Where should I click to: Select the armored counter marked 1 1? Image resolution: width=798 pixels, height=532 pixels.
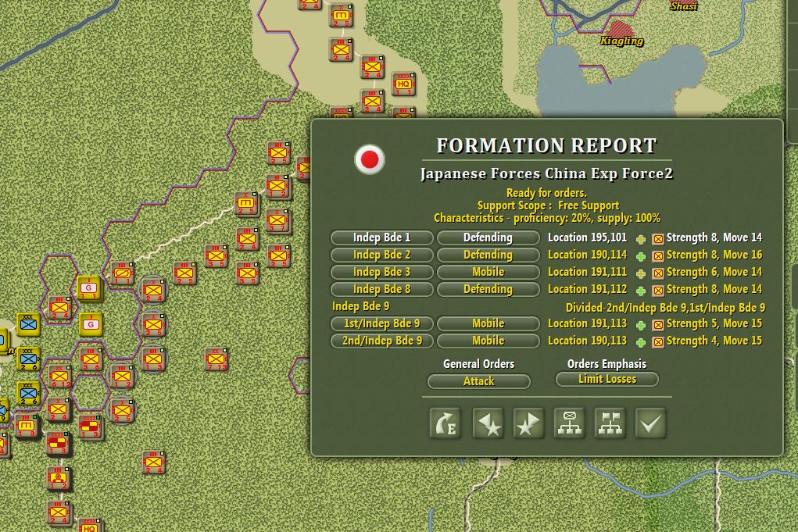point(122,273)
